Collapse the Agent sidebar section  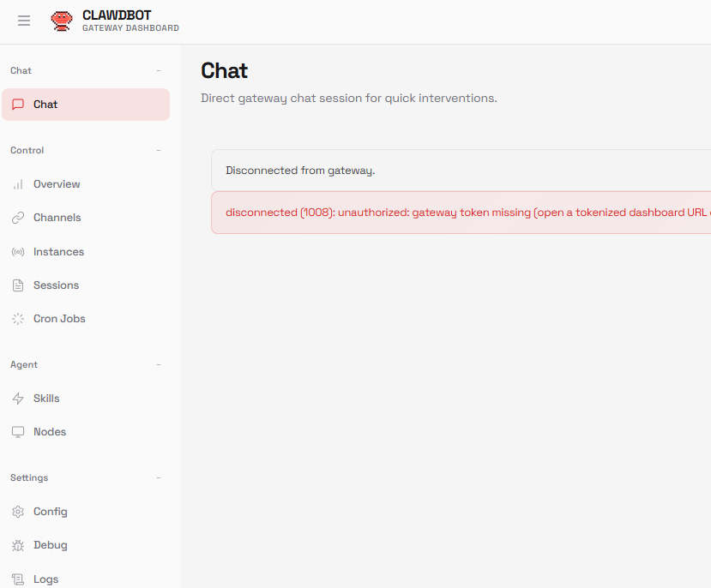pos(159,365)
